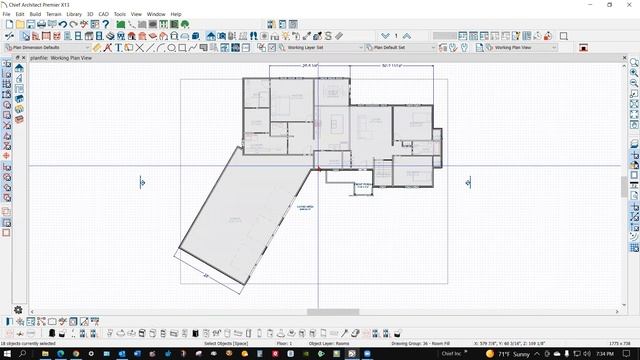Open the Window menu
This screenshot has width=640, height=360.
point(156,14)
